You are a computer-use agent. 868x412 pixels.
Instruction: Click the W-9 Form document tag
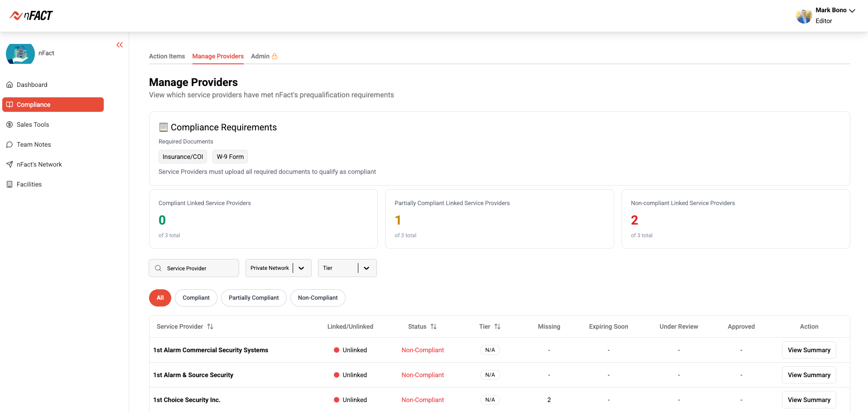[x=230, y=157]
